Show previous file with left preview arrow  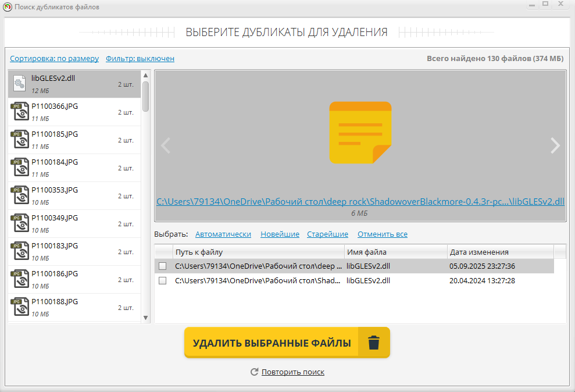click(x=166, y=145)
